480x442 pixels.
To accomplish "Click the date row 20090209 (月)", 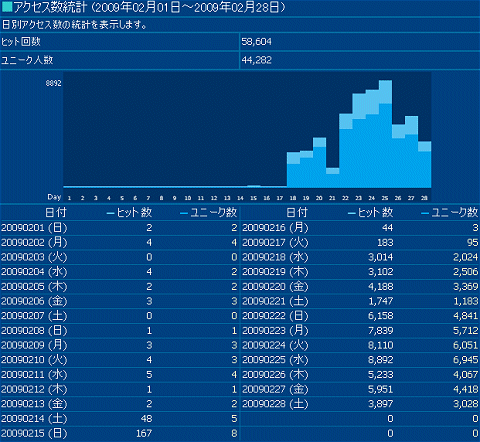I will 34,345.
